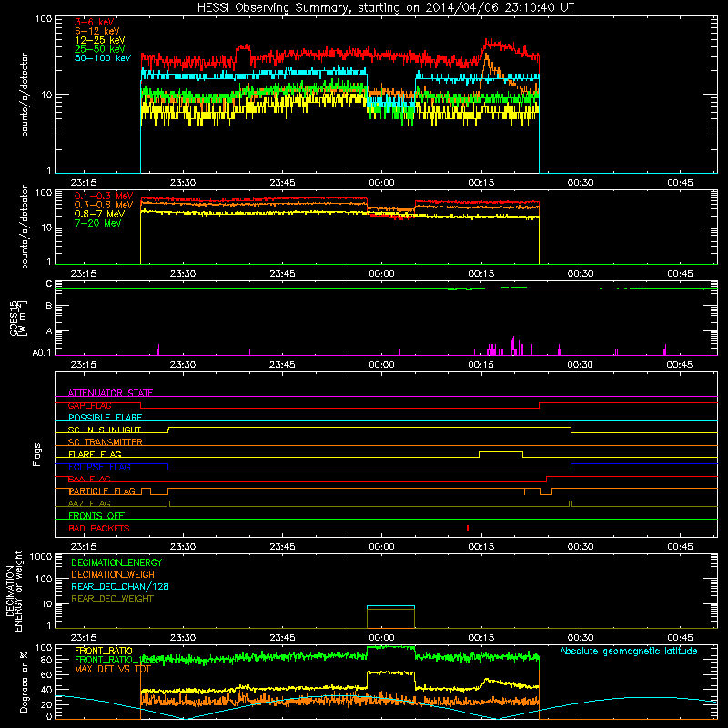Select the POSSIBLE_FLARE flag label
The width and height of the screenshot is (728, 728).
click(x=105, y=418)
